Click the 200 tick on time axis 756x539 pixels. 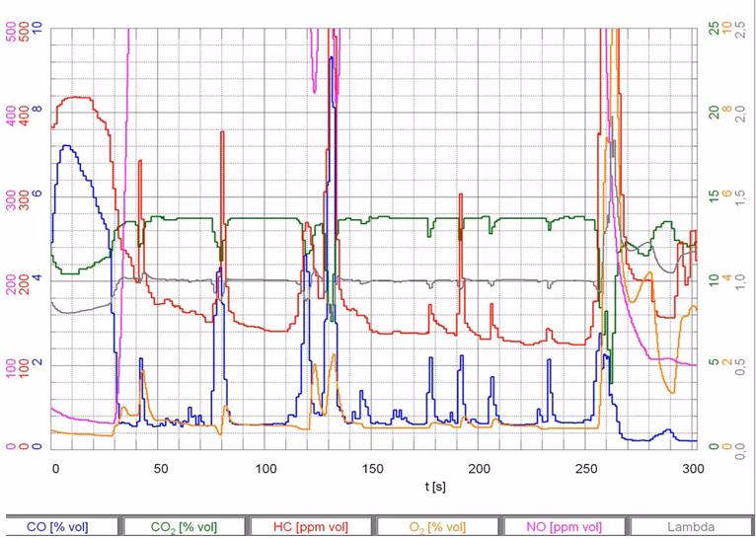[x=480, y=467]
